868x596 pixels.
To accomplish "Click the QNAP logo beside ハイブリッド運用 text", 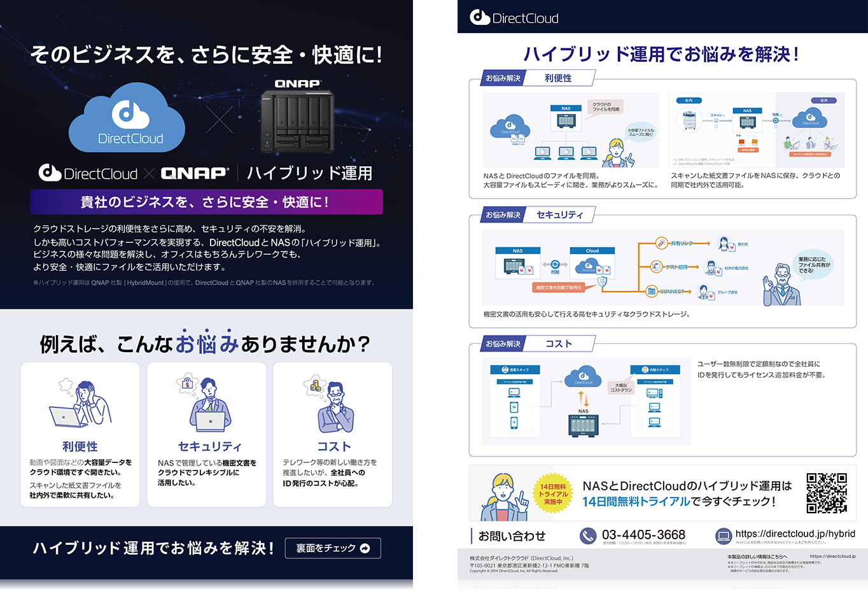I will (x=195, y=173).
